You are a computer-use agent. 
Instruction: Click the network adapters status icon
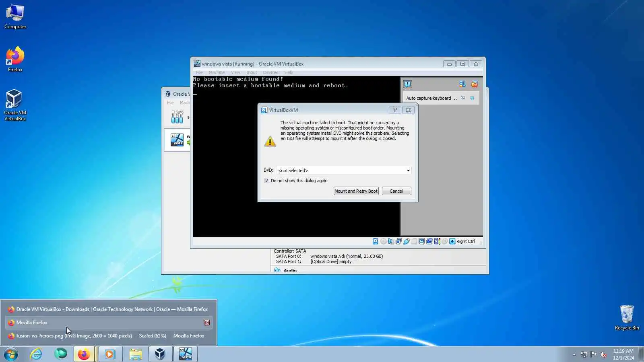398,241
